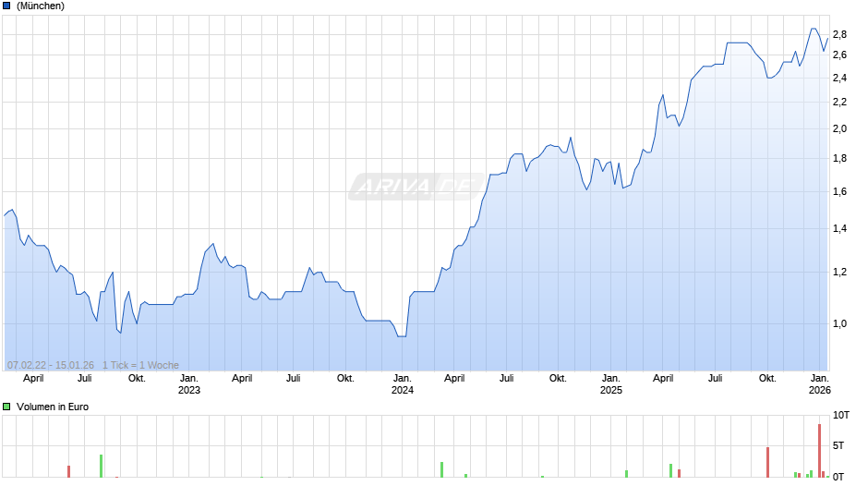Viewport: 868px width, 486px height.
Task: Click the green volume bar near Juli 2022
Action: coord(102,466)
